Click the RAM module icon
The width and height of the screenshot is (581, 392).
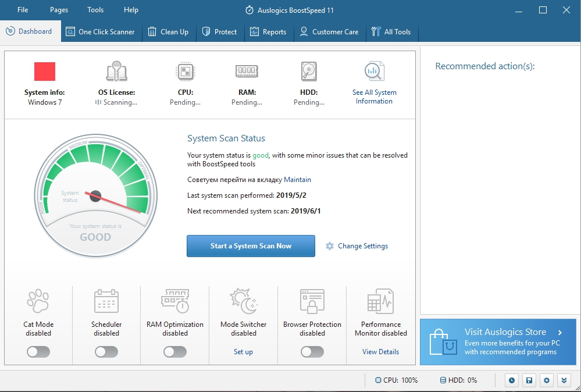pyautogui.click(x=247, y=71)
